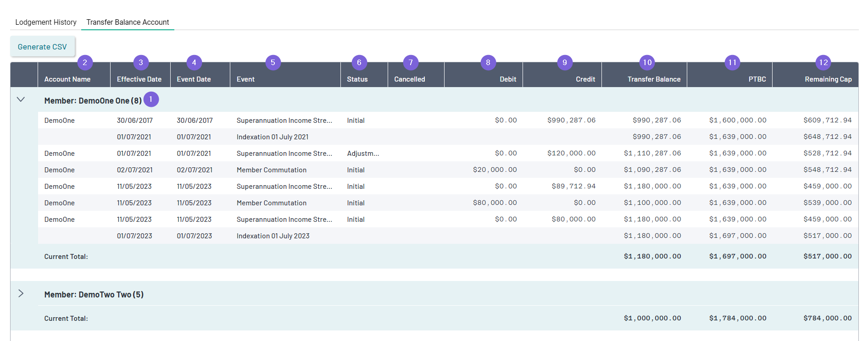
Task: Click effective date 01/07/2023
Action: click(134, 236)
